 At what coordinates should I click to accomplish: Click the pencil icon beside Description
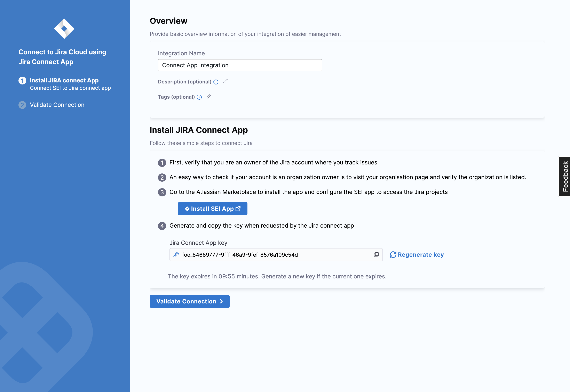coord(225,81)
